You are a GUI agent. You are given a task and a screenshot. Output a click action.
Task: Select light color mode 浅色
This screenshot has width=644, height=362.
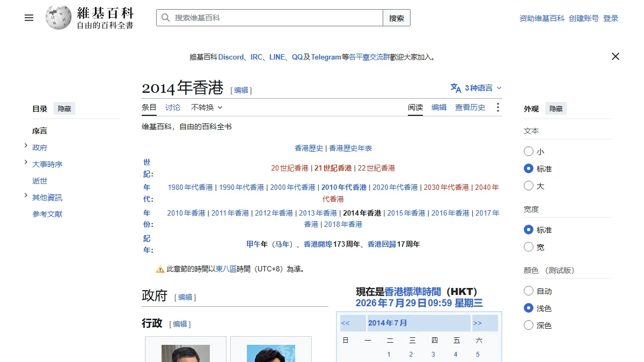(x=529, y=308)
